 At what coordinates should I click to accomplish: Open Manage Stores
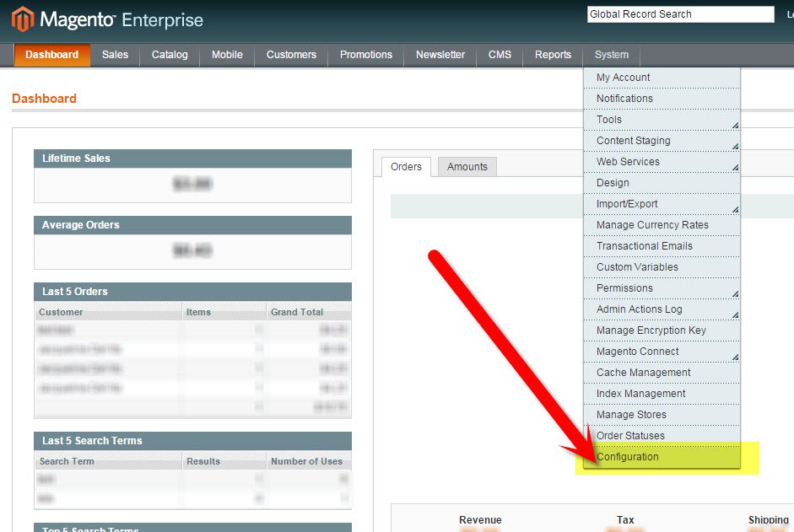(662, 415)
